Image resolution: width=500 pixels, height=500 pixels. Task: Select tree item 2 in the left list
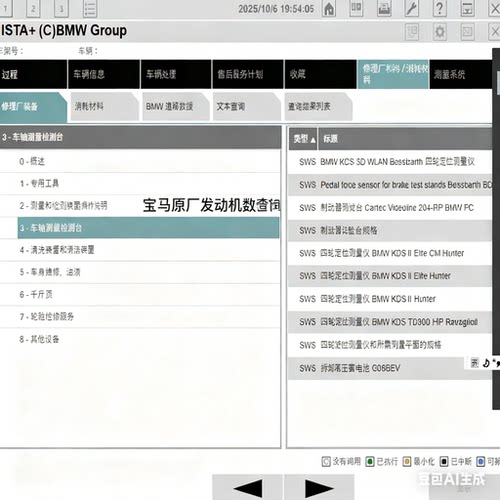(140, 206)
